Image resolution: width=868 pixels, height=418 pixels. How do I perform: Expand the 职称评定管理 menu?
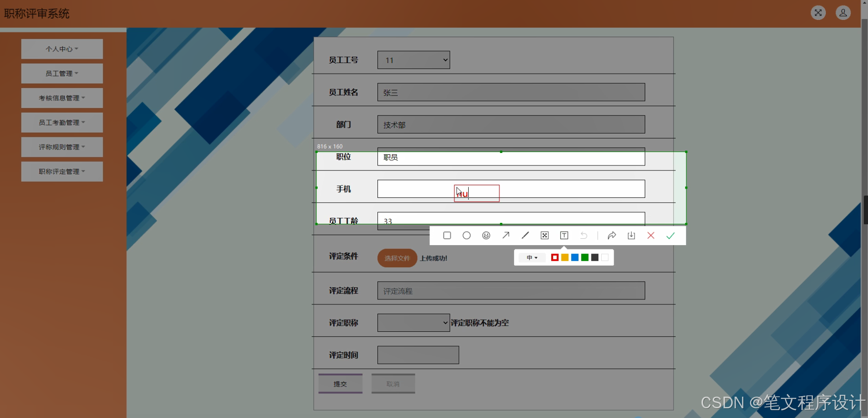(x=62, y=171)
